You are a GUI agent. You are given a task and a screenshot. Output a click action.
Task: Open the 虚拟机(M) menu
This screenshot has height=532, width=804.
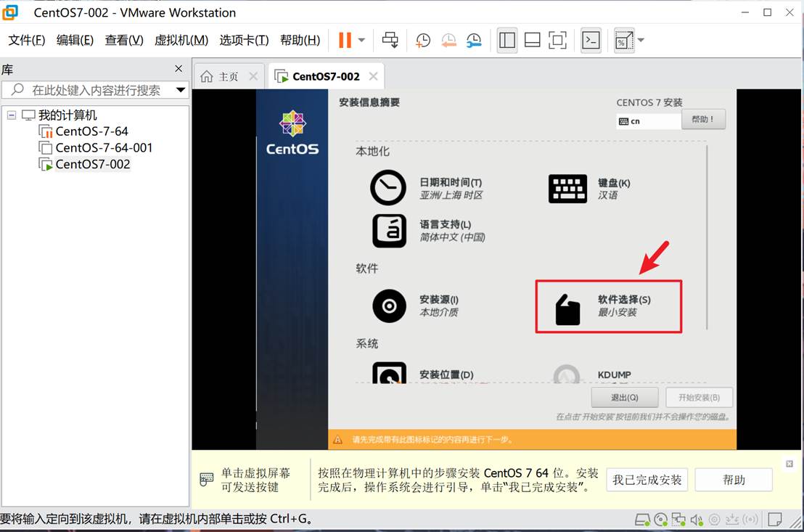click(x=181, y=40)
